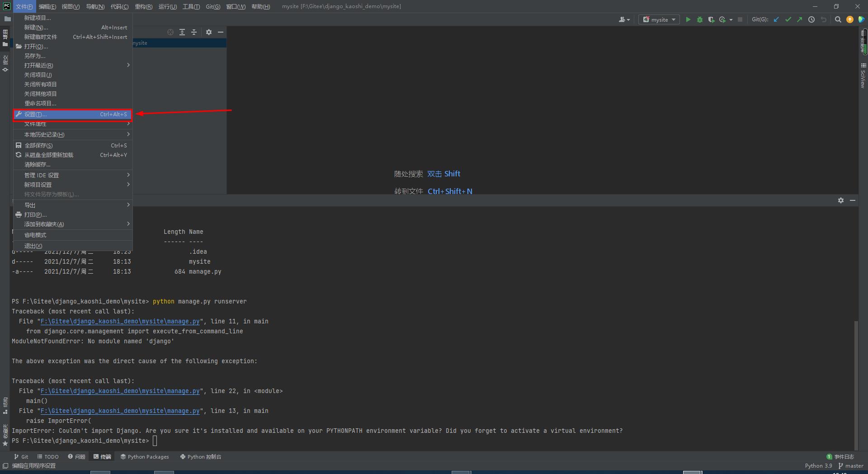Image resolution: width=868 pixels, height=474 pixels.
Task: Toggle the favorites star side tab
Action: tap(5, 435)
